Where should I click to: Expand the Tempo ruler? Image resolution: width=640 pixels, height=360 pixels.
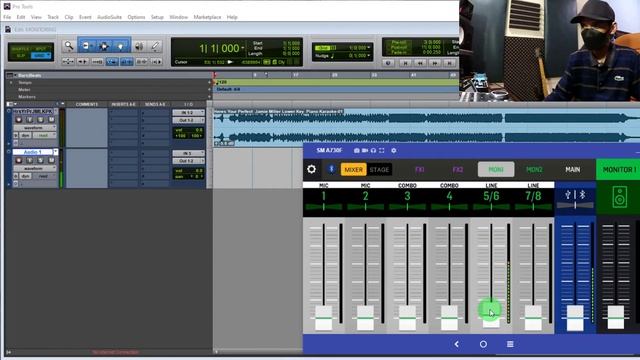click(11, 82)
